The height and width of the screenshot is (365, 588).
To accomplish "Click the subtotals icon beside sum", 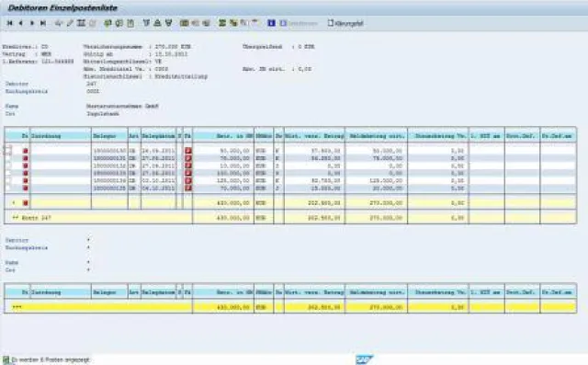I will 233,23.
